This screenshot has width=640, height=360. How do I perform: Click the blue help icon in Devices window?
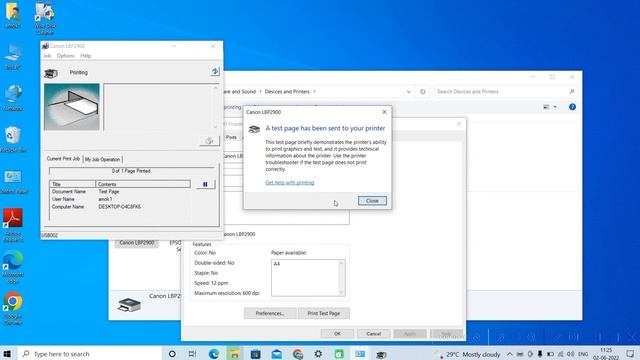point(572,107)
